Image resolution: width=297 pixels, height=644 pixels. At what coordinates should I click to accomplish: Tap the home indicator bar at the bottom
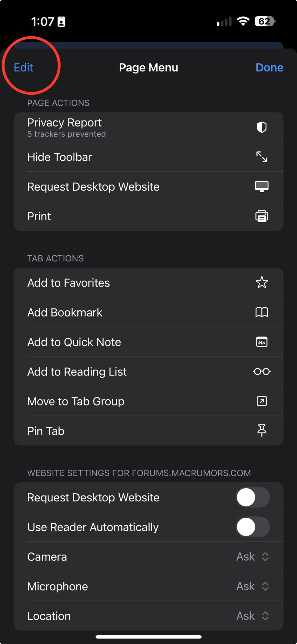(149, 637)
